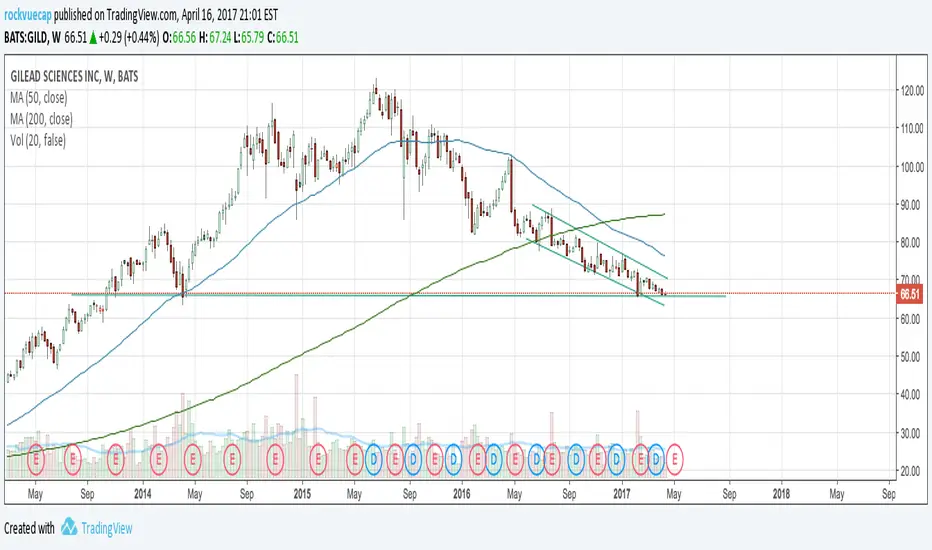This screenshot has width=932, height=550.
Task: Click the BATS:GILD, W symbol text
Action: click(33, 38)
